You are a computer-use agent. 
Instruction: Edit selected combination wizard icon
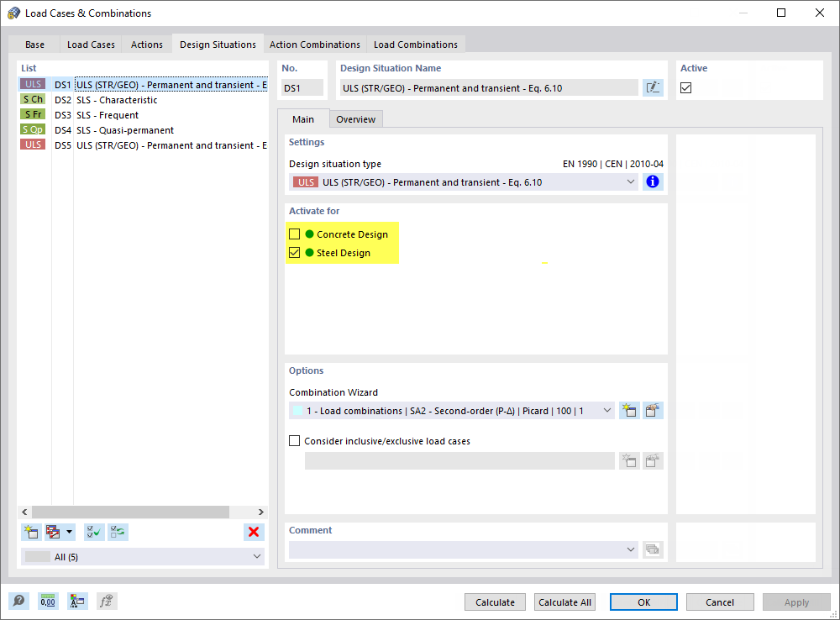click(x=653, y=411)
